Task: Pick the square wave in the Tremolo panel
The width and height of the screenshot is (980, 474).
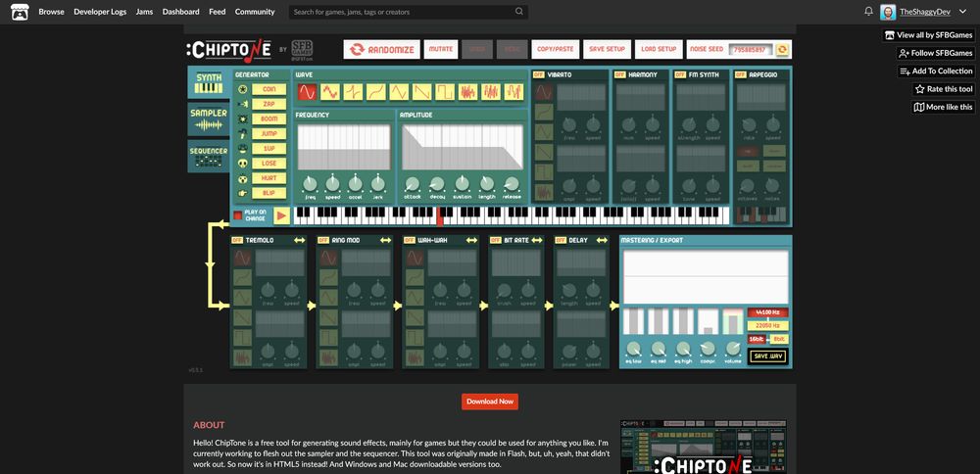Action: coord(242,338)
